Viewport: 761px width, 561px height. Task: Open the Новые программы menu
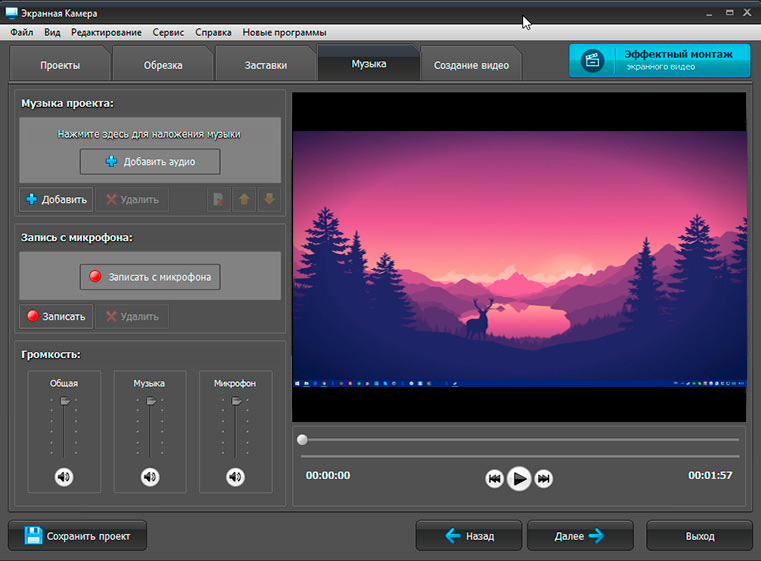(284, 33)
